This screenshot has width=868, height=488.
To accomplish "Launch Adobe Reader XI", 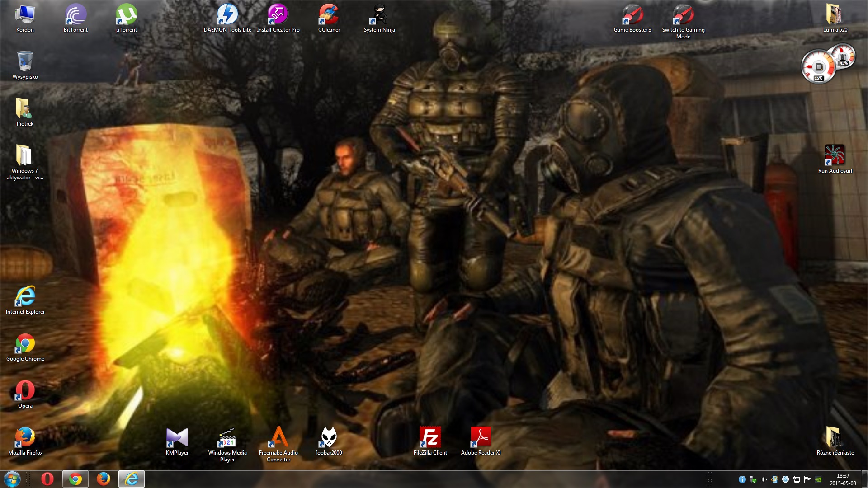I will pos(481,441).
